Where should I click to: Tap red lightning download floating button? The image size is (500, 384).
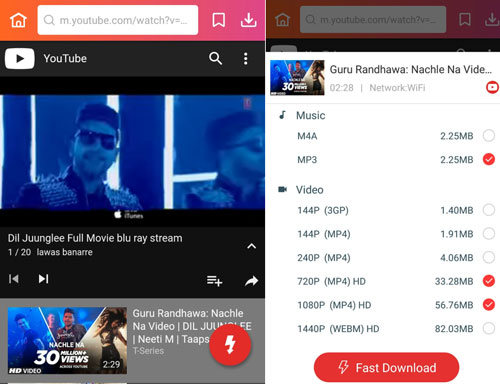[230, 345]
